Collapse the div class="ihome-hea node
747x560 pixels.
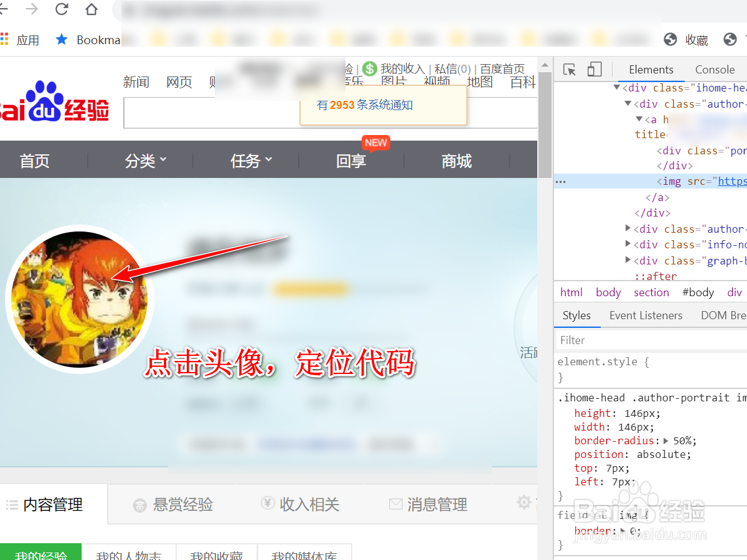(617, 88)
